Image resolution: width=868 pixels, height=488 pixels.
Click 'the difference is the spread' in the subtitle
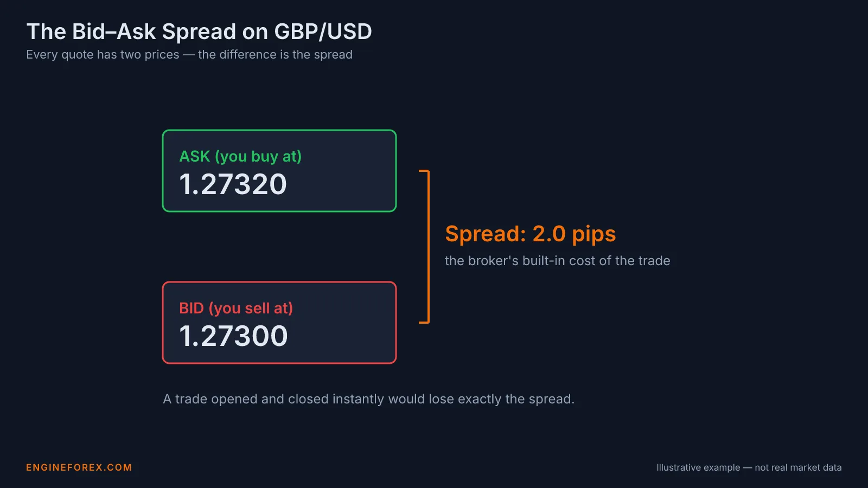(275, 55)
